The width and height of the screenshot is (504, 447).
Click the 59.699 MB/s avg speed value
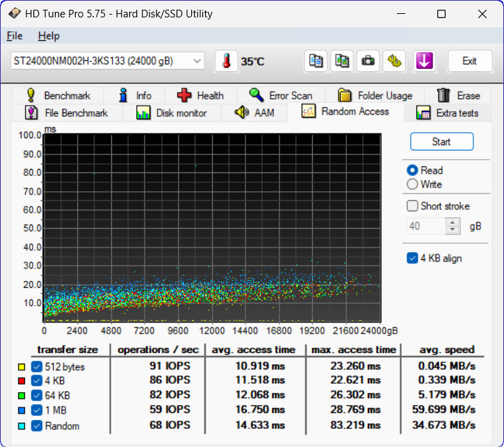(444, 409)
